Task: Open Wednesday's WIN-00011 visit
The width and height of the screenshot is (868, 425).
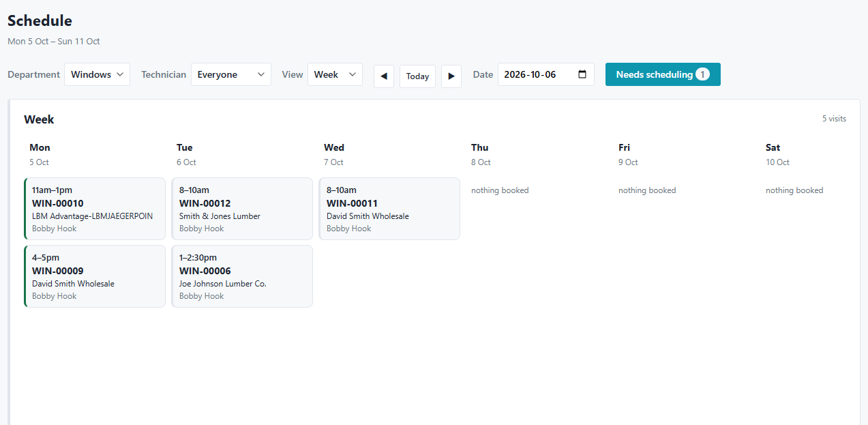Action: coord(389,209)
